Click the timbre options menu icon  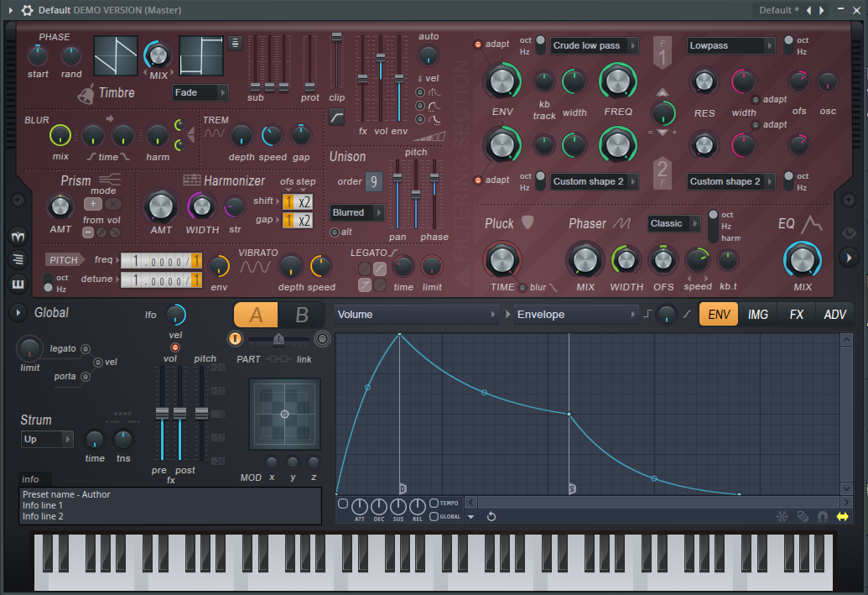[236, 43]
